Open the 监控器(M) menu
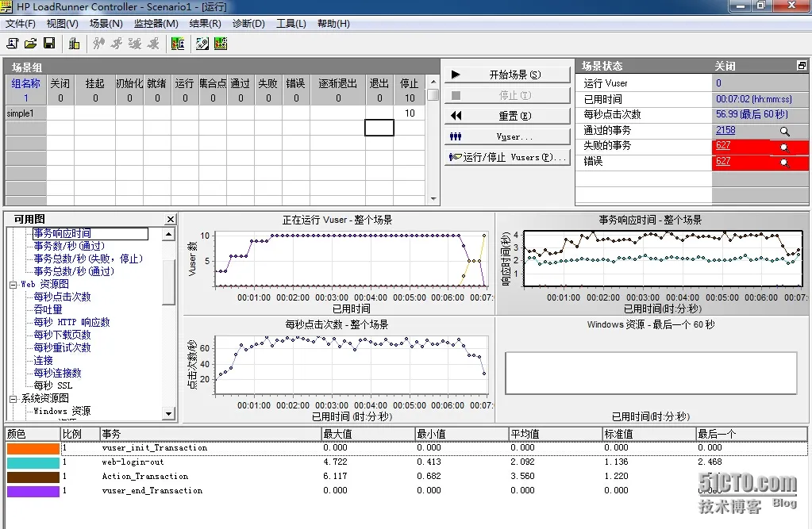The height and width of the screenshot is (529, 812). coord(156,24)
